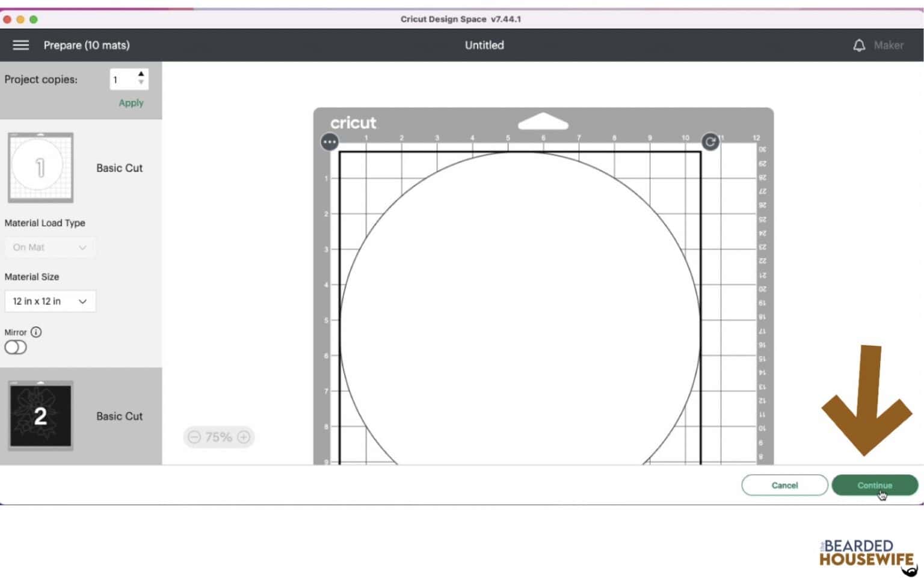Image resolution: width=924 pixels, height=587 pixels.
Task: Click the Apply link for copies
Action: pyautogui.click(x=131, y=103)
